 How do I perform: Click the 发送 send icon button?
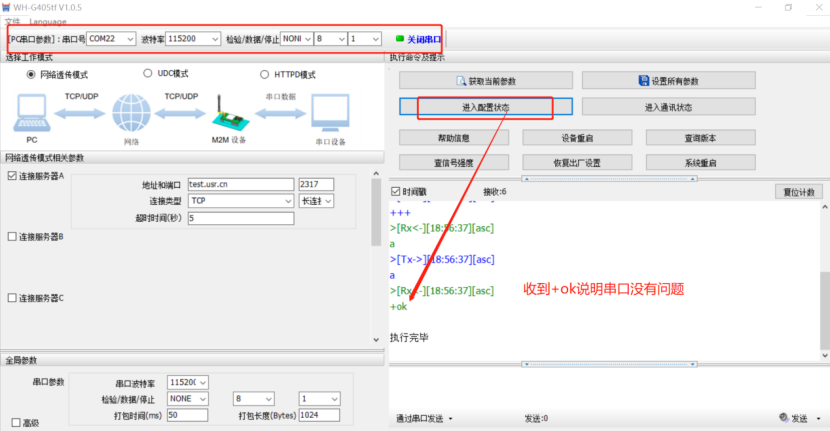(796, 418)
